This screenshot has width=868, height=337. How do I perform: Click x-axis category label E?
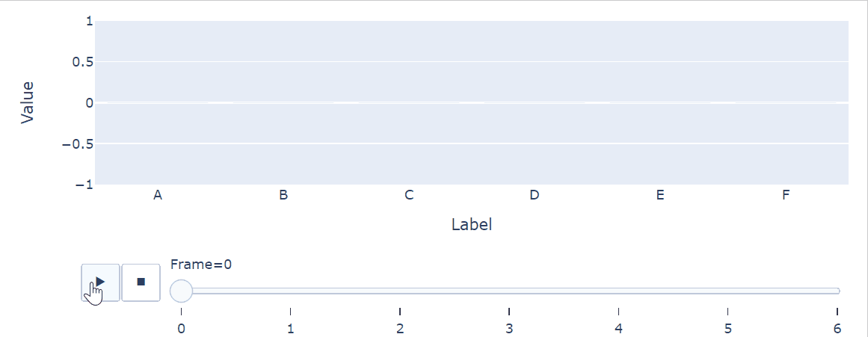[x=659, y=196]
